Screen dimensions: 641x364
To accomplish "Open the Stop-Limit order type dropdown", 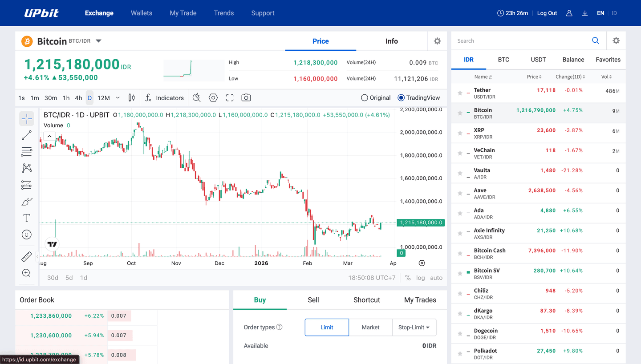I will [x=414, y=328].
